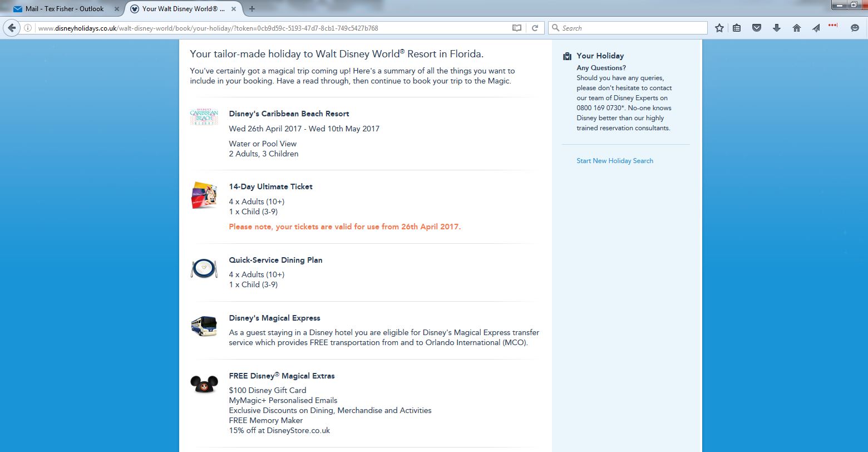Restore down the browser window
868x452 pixels.
click(x=854, y=5)
